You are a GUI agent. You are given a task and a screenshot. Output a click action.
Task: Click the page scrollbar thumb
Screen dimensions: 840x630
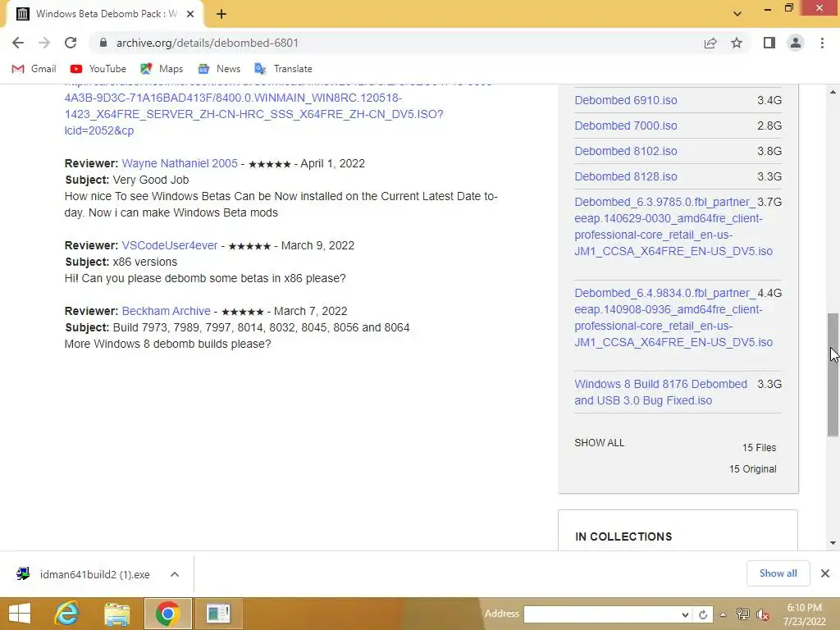pyautogui.click(x=833, y=375)
